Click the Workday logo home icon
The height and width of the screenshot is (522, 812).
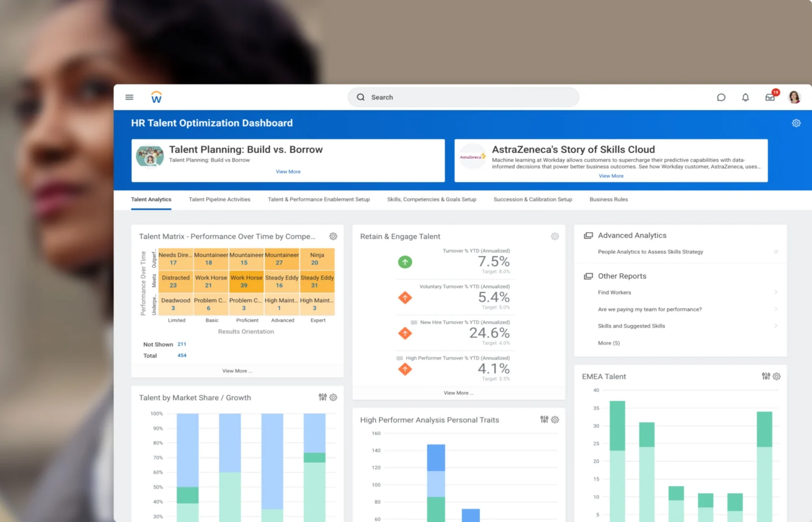coord(157,98)
